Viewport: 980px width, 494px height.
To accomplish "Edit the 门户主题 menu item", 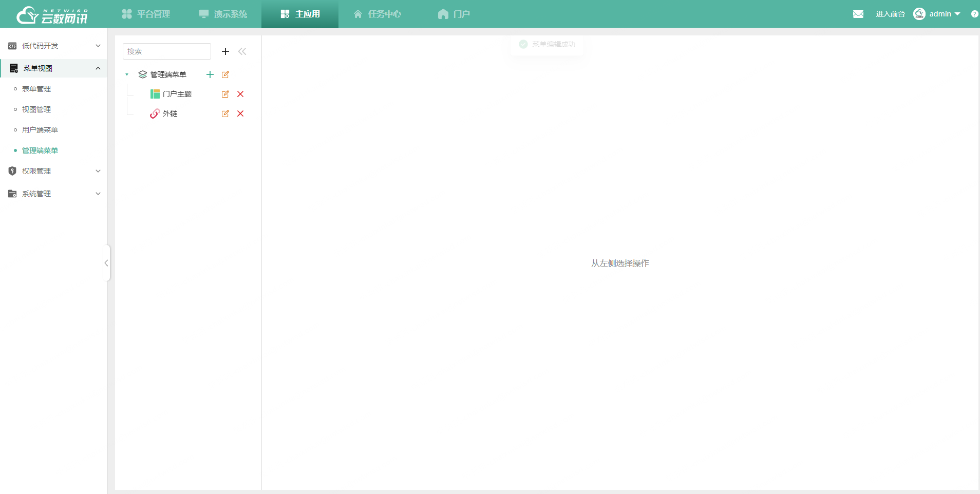I will click(225, 94).
